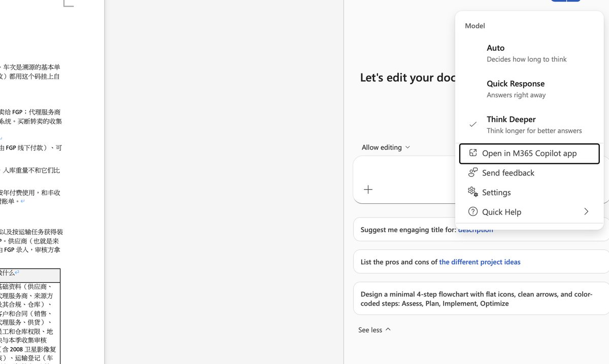609x364 pixels.
Task: Click the 'Let's edit your doc' heading
Action: tap(408, 78)
